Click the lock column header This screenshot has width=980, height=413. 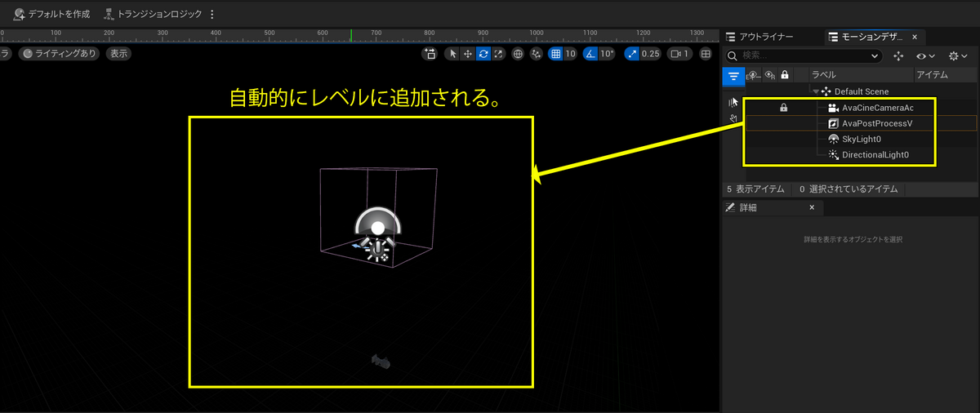click(x=784, y=75)
